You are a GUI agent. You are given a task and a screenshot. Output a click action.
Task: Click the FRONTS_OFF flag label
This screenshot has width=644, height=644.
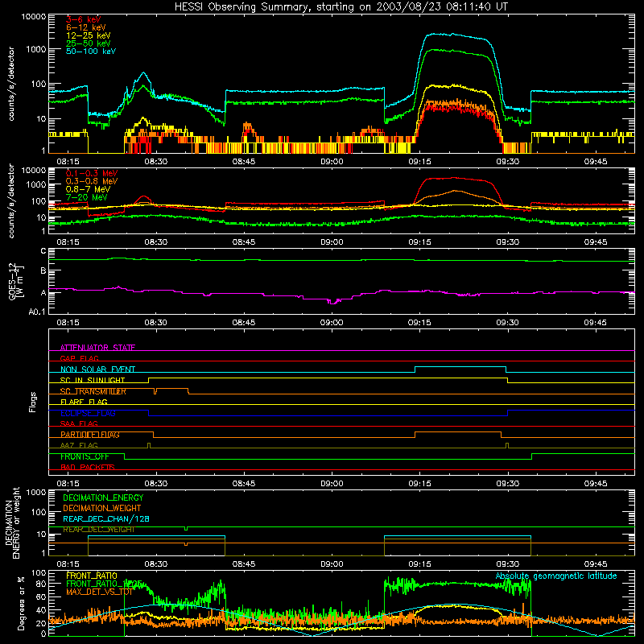85,456
